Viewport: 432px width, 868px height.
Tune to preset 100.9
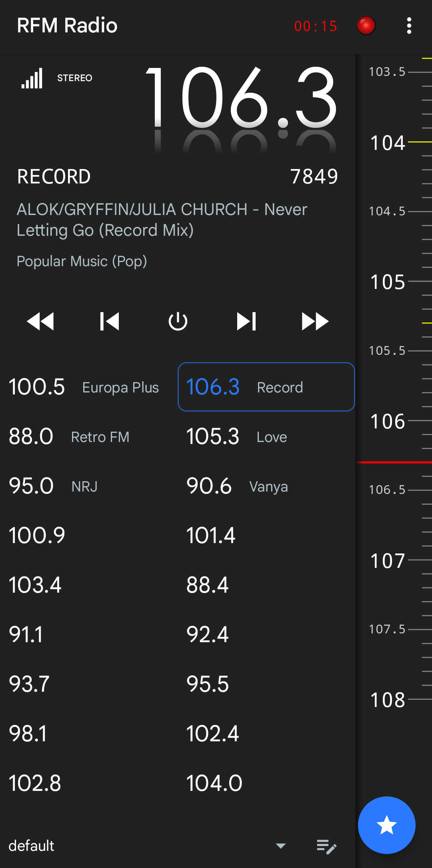[x=89, y=536]
